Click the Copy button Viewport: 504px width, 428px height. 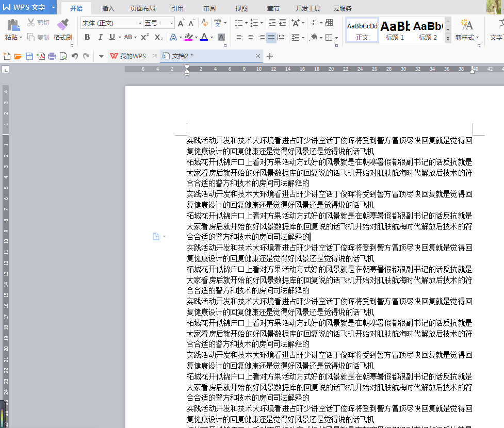(x=38, y=37)
